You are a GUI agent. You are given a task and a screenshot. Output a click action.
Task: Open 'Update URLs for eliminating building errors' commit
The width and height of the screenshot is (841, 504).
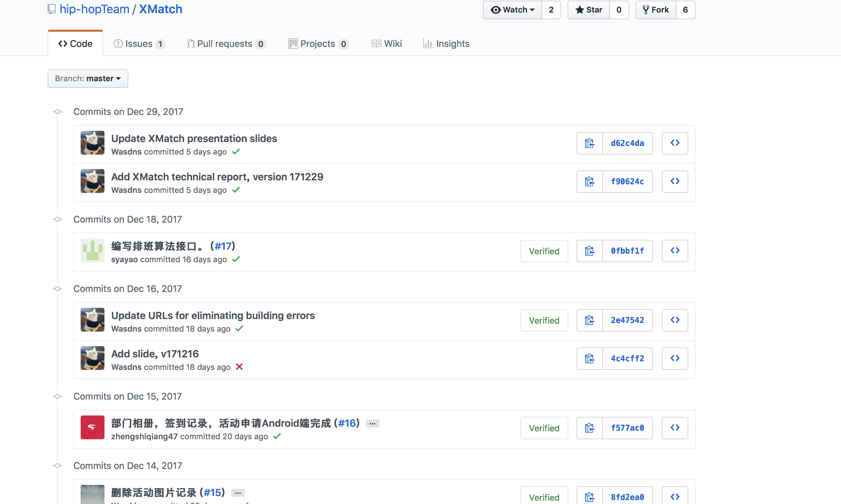coord(213,315)
